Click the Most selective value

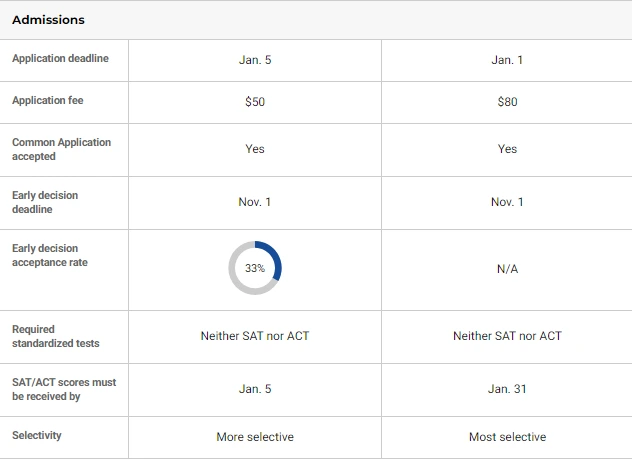tap(507, 437)
